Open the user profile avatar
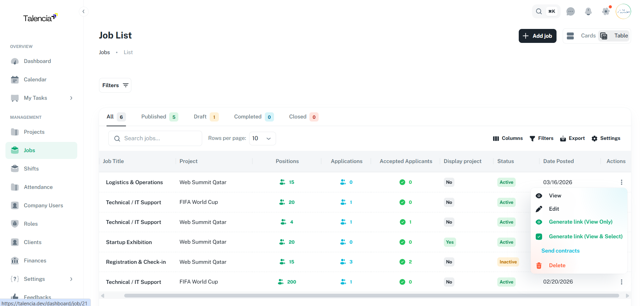This screenshot has width=644, height=306. pyautogui.click(x=623, y=12)
